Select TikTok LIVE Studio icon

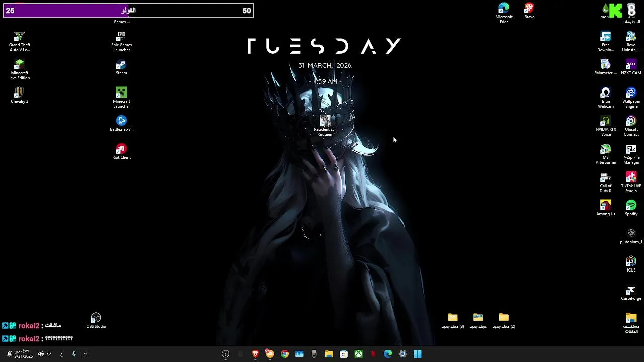[631, 182]
